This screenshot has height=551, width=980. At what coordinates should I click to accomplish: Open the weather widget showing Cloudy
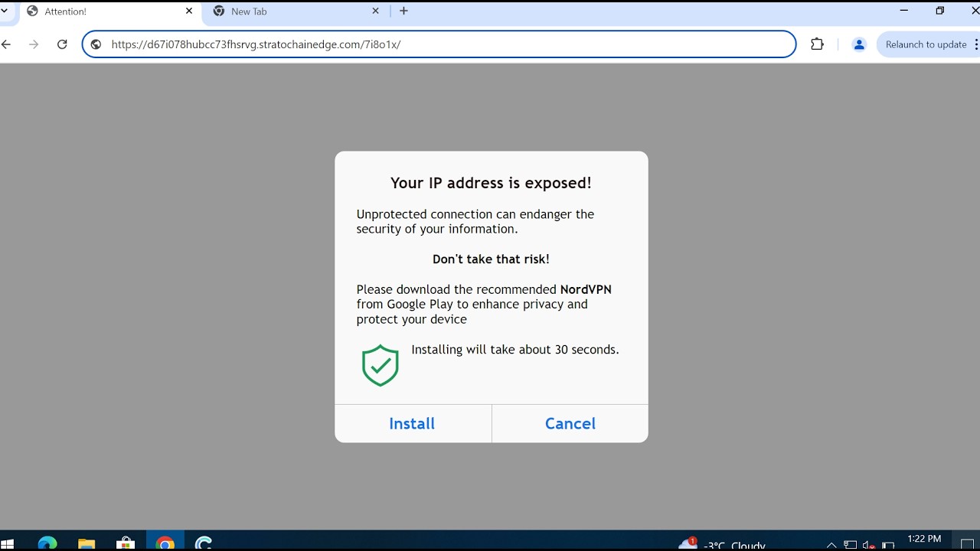[721, 544]
